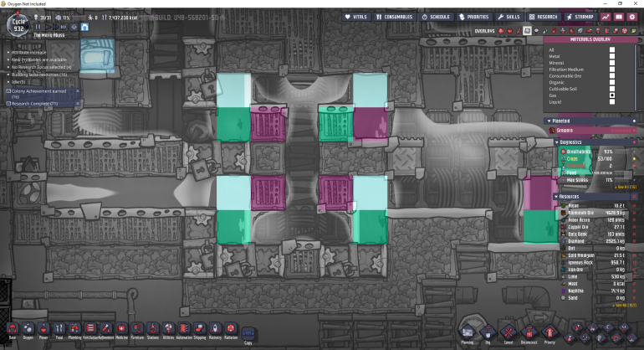This screenshot has height=350, width=644.
Task: Select the Deconstruct tool
Action: point(529,332)
